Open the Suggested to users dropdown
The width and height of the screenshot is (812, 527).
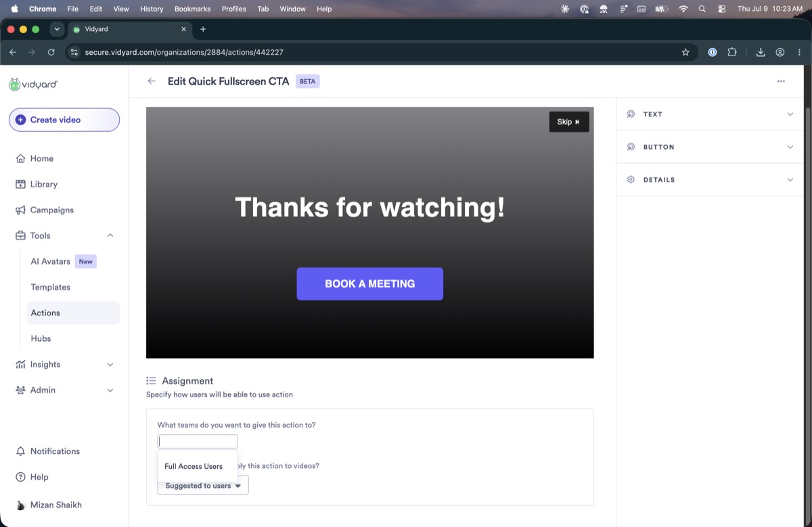[203, 486]
